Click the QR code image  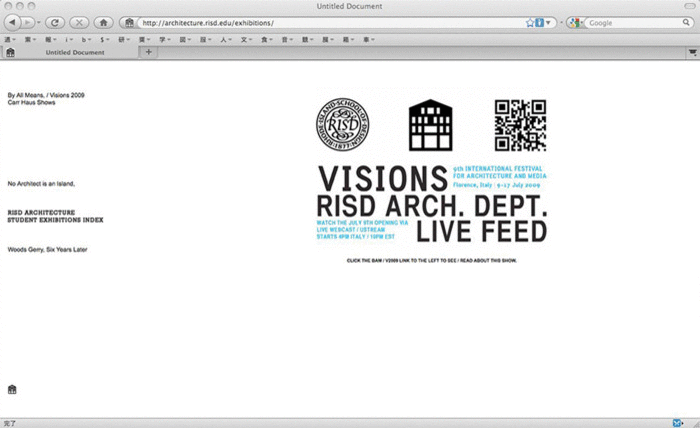(521, 125)
